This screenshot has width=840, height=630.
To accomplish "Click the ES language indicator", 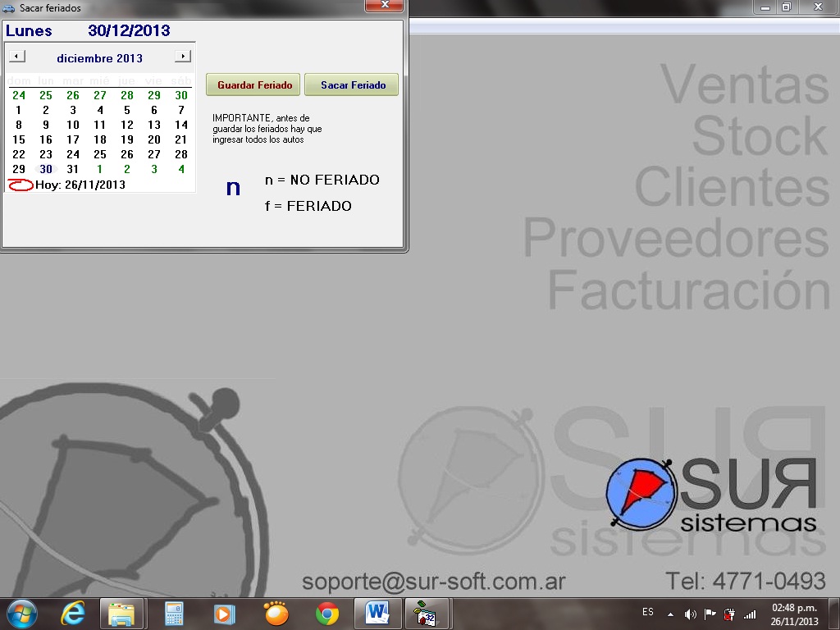I will tap(648, 612).
